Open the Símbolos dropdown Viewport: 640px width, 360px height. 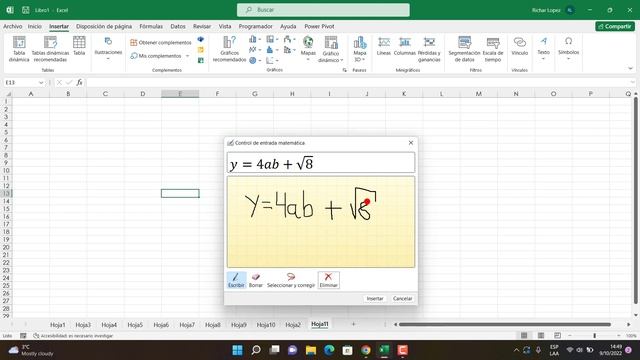coord(569,48)
